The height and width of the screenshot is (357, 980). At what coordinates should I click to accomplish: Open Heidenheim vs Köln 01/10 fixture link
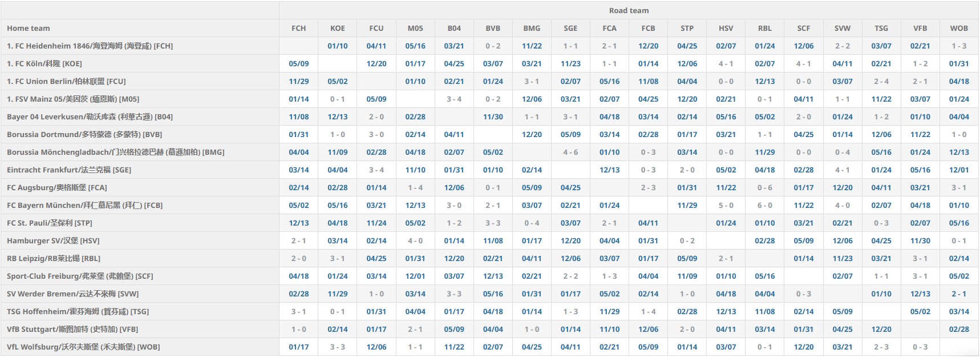338,46
